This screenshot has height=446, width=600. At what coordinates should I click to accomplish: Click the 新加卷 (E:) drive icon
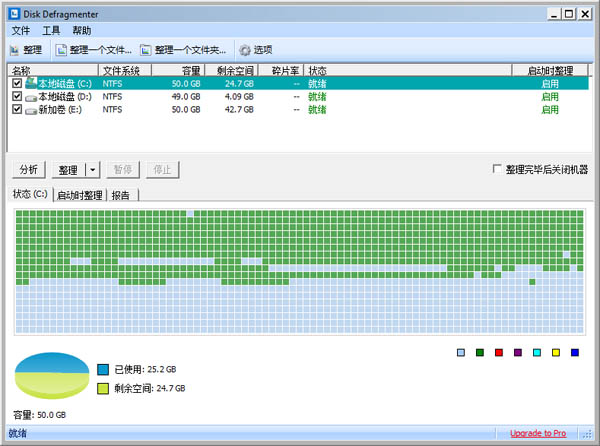(31, 110)
